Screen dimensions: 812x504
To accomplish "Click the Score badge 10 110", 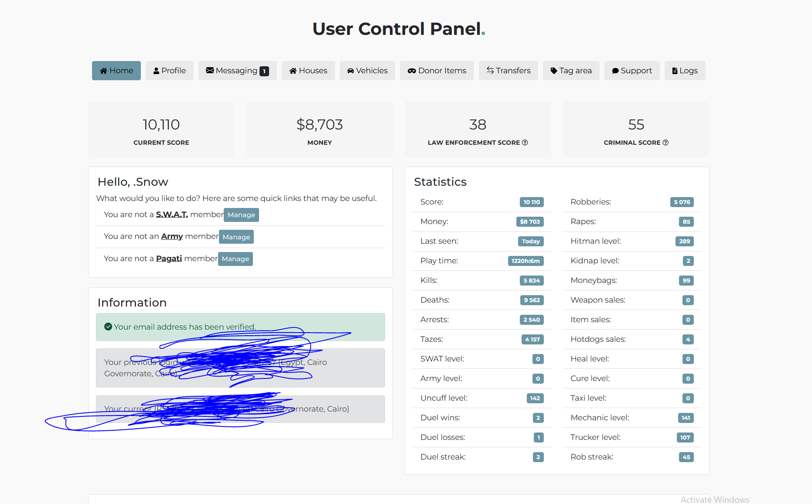I will point(532,202).
